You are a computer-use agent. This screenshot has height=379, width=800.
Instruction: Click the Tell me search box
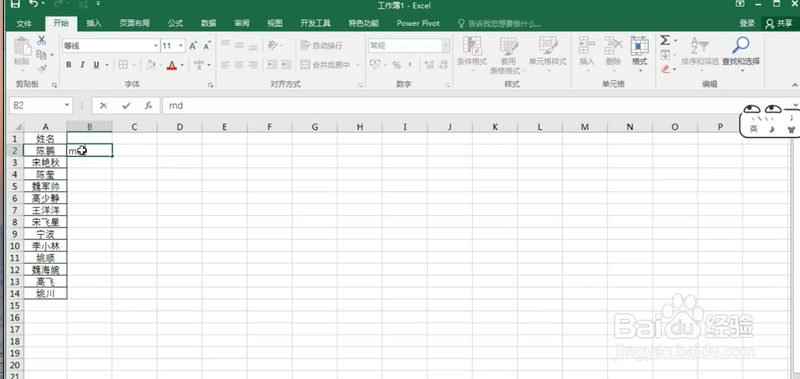[500, 23]
